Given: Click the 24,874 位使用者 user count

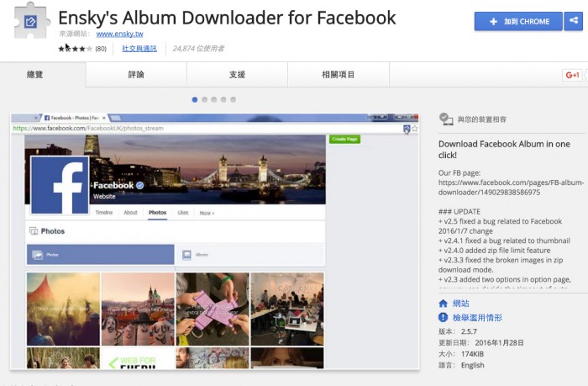Looking at the screenshot, I should (x=198, y=49).
